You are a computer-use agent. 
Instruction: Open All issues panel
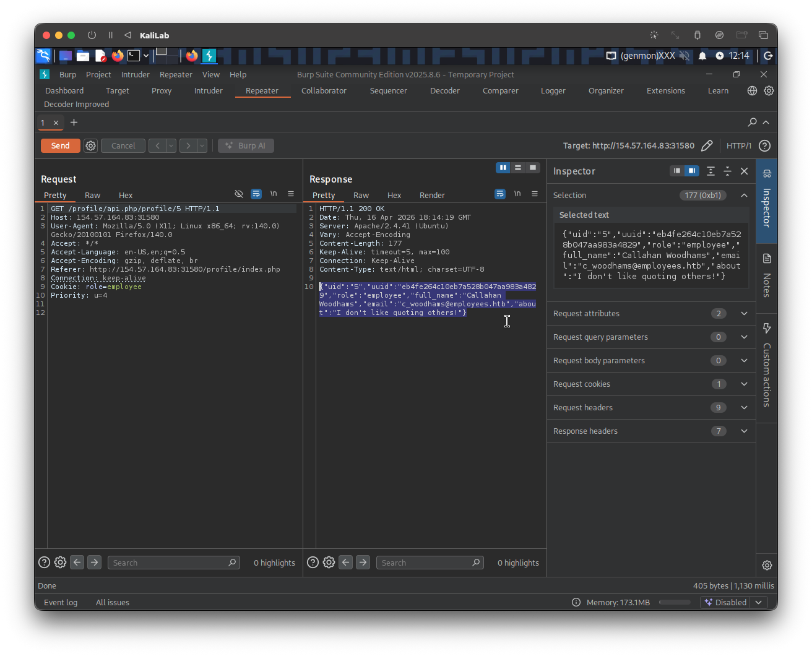[x=113, y=602]
